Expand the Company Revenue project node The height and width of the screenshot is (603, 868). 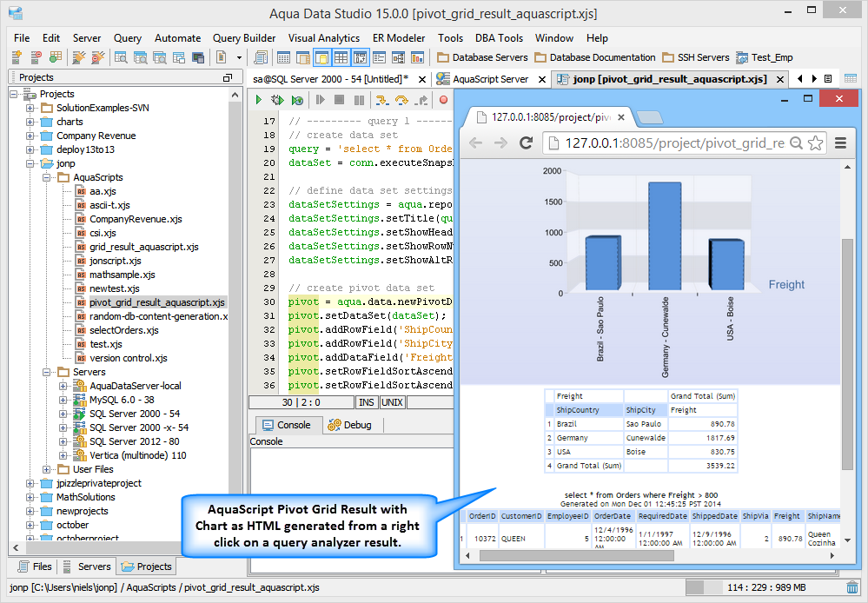pos(30,136)
